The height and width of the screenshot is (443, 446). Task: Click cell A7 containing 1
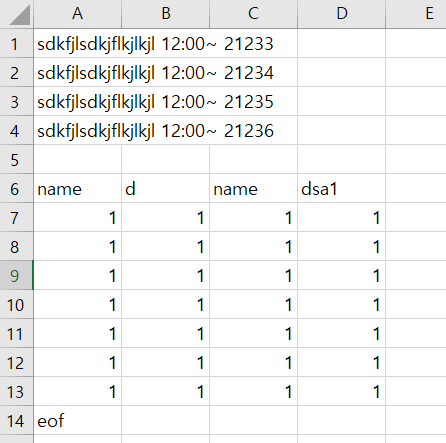[77, 218]
